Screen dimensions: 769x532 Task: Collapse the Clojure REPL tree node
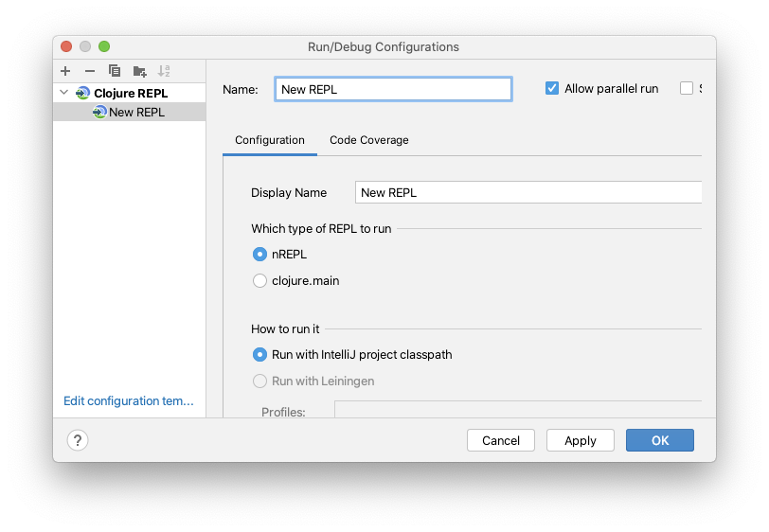tap(63, 92)
